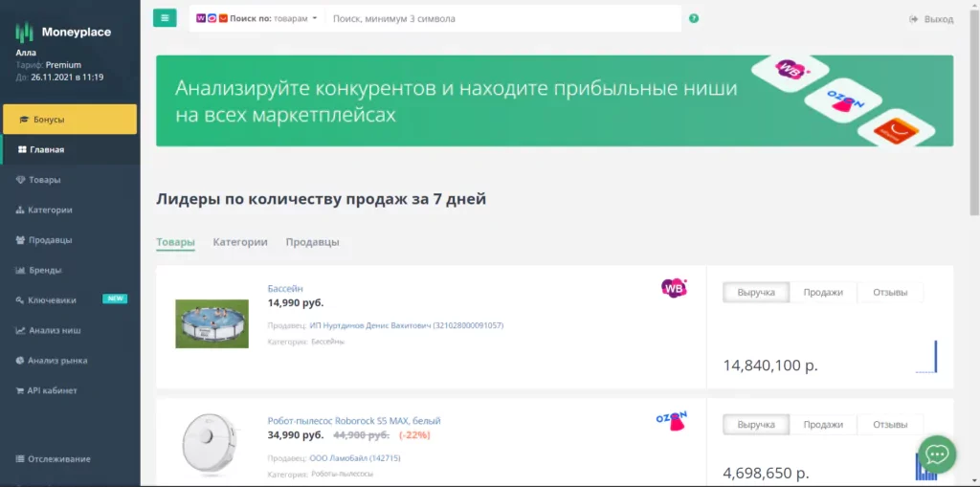Open the Анализ ниш sidebar item

click(x=55, y=330)
